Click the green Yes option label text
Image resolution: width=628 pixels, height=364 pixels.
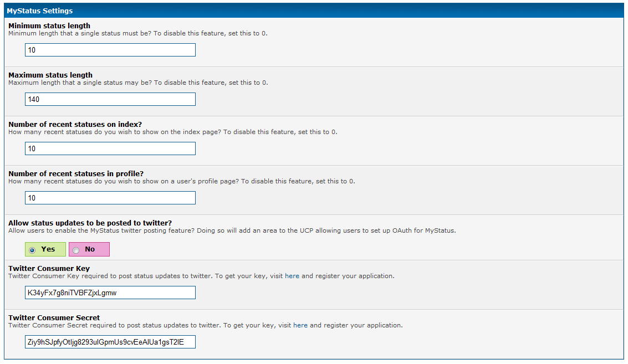(x=48, y=249)
